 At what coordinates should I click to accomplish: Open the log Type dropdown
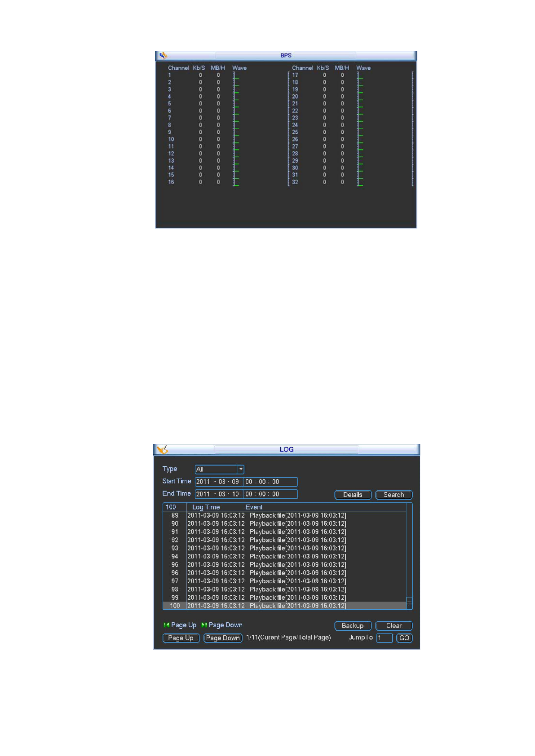[x=241, y=470]
